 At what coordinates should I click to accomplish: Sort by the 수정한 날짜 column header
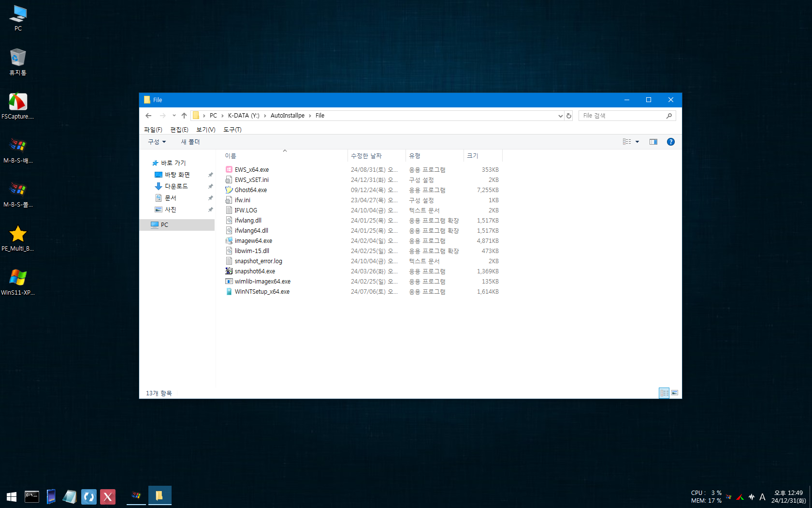tap(377, 156)
